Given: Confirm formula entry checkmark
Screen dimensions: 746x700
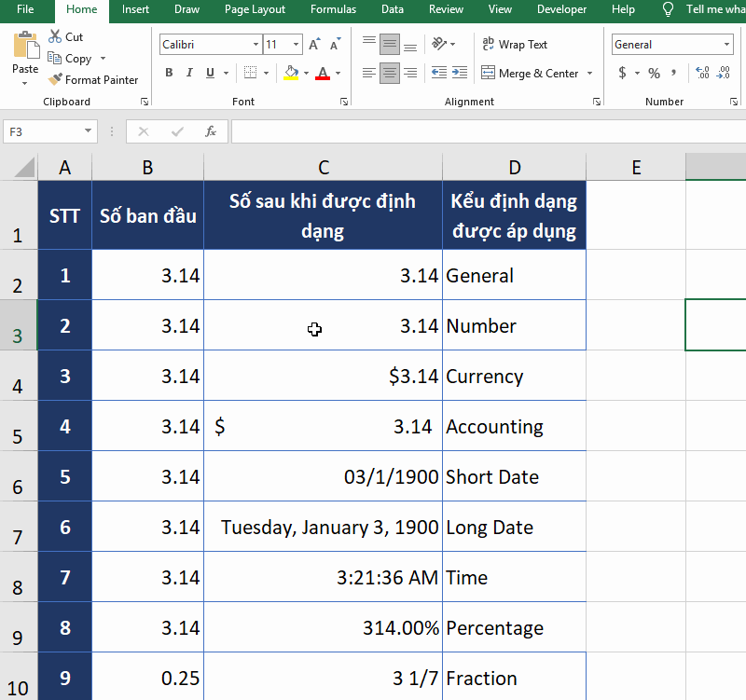Looking at the screenshot, I should point(177,131).
